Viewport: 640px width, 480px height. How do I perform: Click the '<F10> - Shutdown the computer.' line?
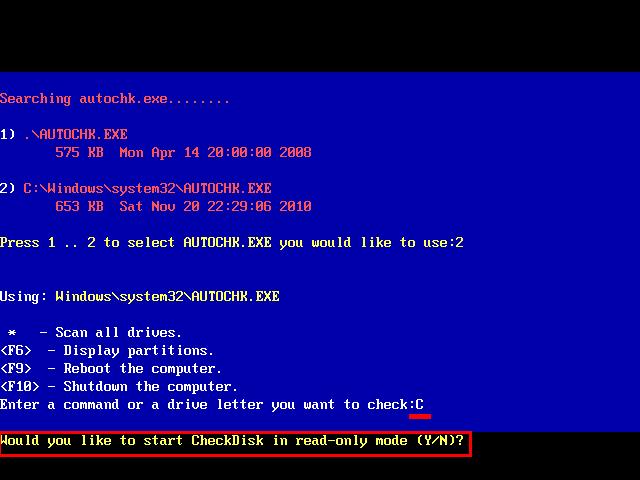pyautogui.click(x=119, y=387)
